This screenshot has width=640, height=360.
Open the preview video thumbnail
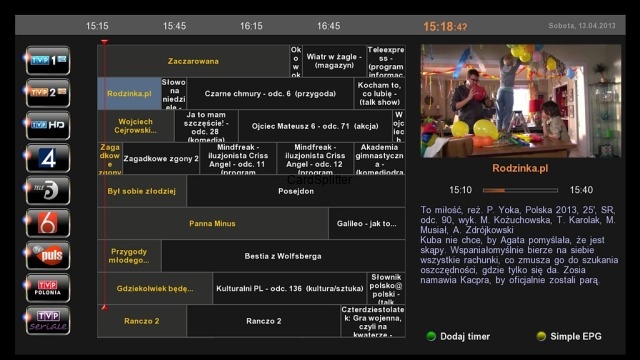[521, 101]
